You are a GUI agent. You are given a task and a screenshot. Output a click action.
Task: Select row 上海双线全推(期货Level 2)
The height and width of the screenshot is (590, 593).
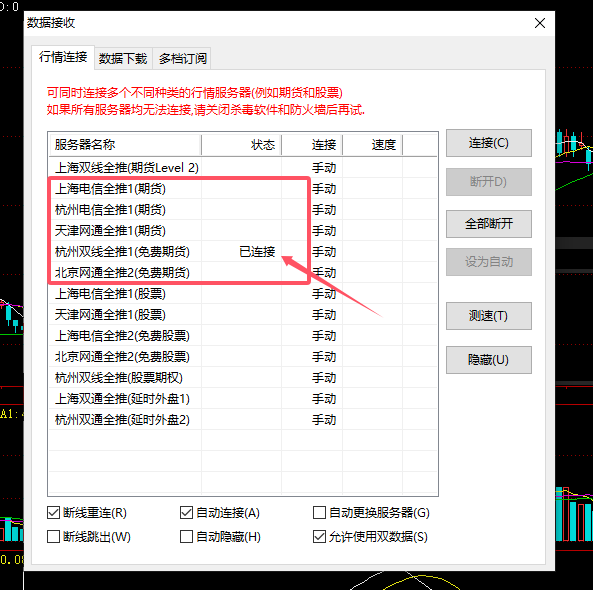pyautogui.click(x=243, y=168)
